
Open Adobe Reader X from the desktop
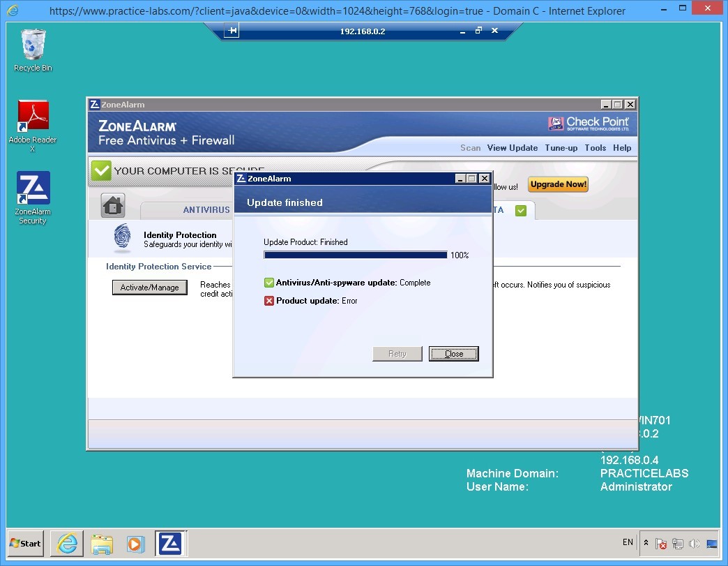tap(32, 115)
